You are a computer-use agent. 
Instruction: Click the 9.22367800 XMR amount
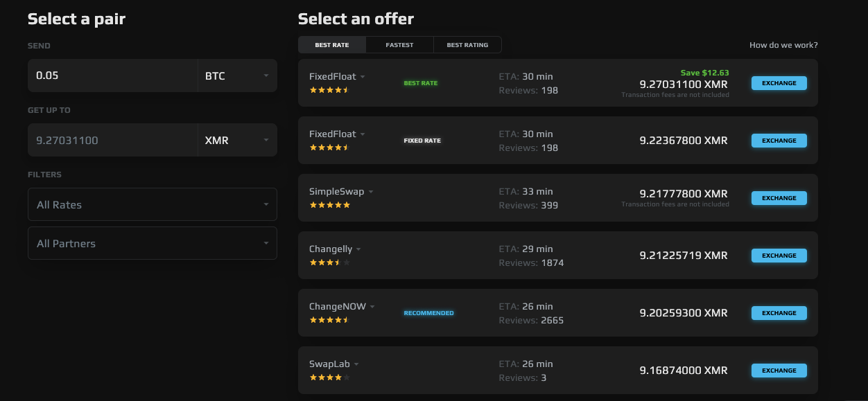pyautogui.click(x=684, y=141)
